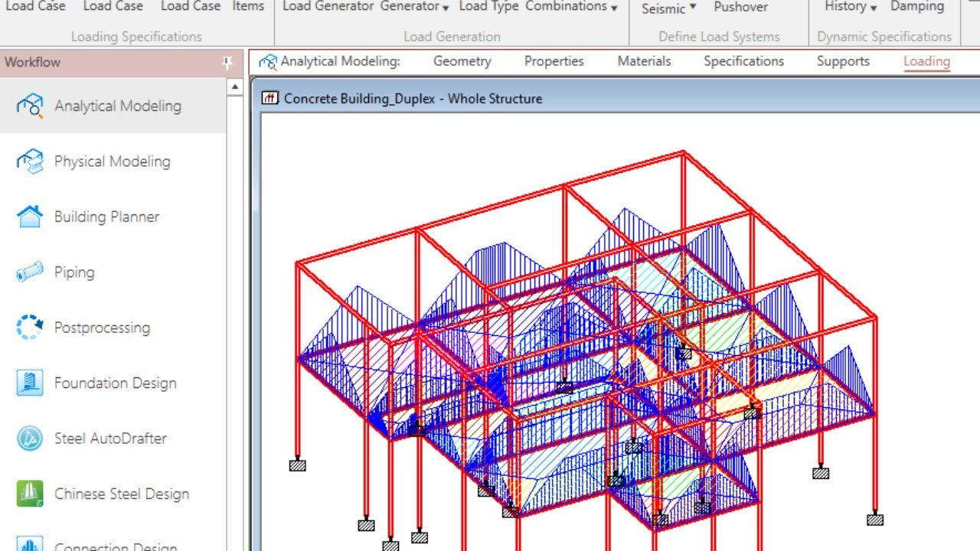Viewport: 980px width, 551px height.
Task: Open the Analytical Modeling workflow
Action: click(x=113, y=106)
